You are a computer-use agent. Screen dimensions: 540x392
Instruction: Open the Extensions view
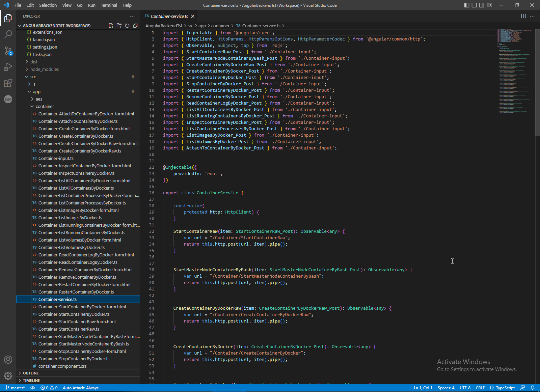click(x=8, y=83)
